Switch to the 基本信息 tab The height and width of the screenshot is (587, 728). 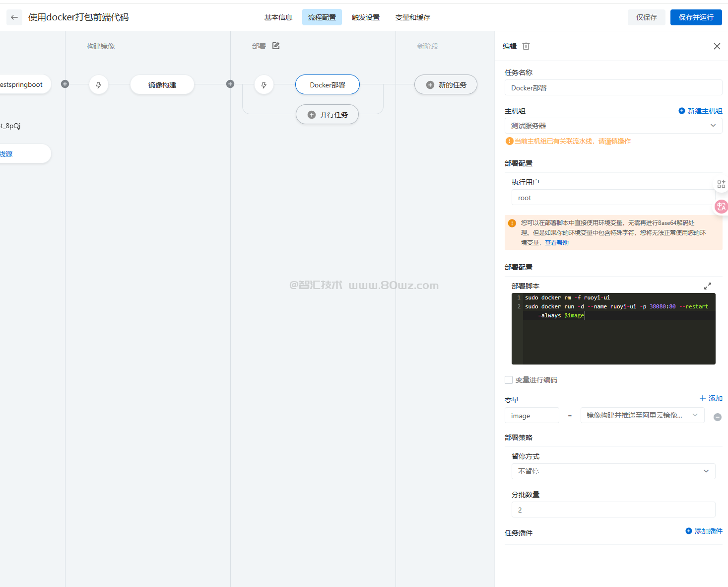coord(278,17)
